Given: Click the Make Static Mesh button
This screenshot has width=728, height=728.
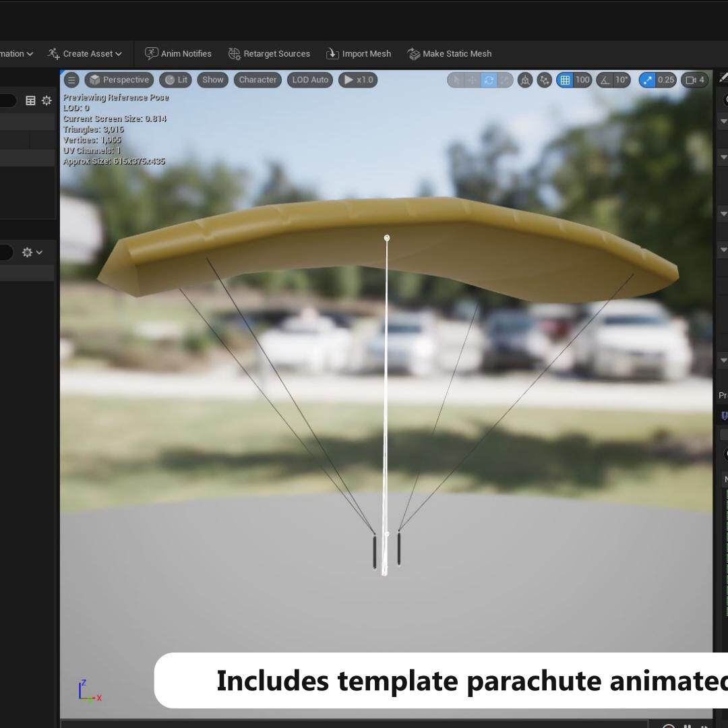Looking at the screenshot, I should (x=450, y=54).
